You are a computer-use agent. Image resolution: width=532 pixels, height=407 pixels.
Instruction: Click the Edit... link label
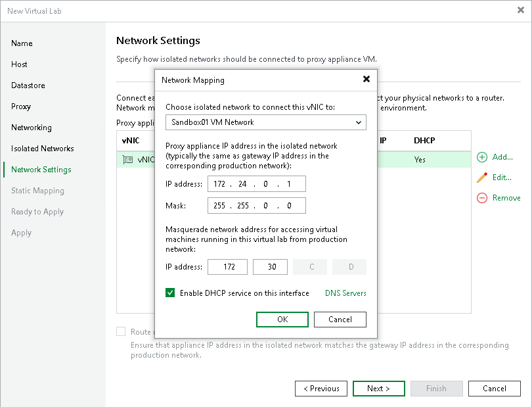(502, 178)
